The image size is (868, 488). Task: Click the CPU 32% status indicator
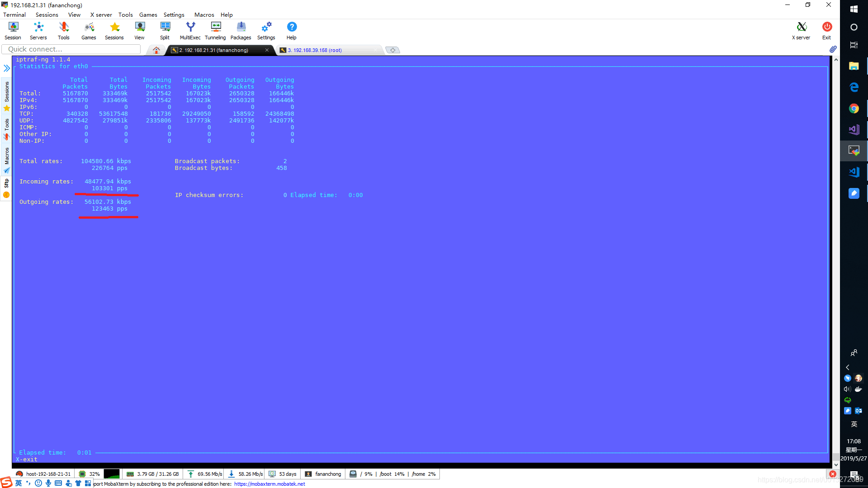click(89, 474)
